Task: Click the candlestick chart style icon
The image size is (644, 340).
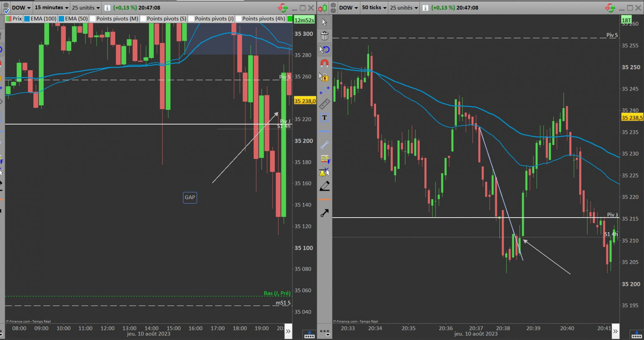Action: [322, 8]
